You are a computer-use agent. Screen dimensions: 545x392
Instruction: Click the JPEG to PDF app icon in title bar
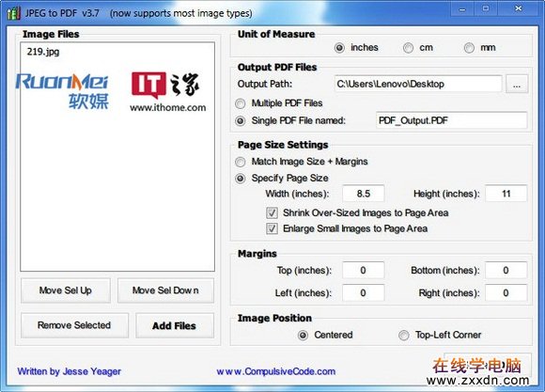click(x=13, y=13)
